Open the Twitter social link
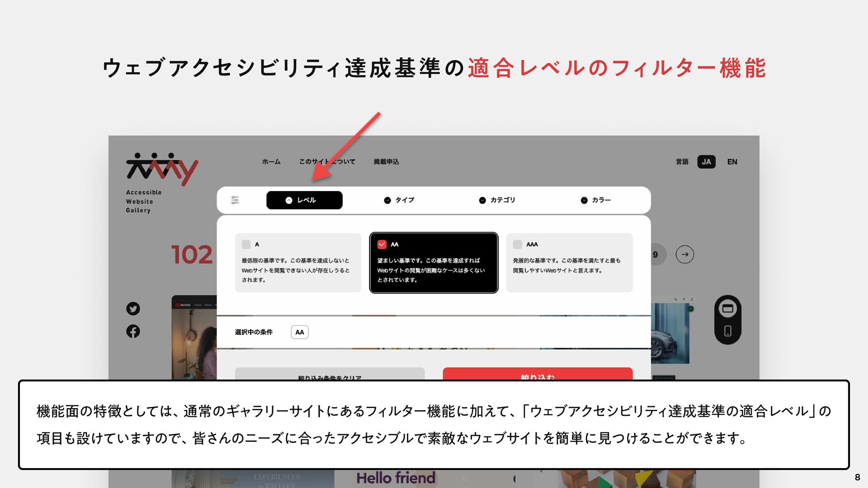The width and height of the screenshot is (868, 488). coord(133,309)
